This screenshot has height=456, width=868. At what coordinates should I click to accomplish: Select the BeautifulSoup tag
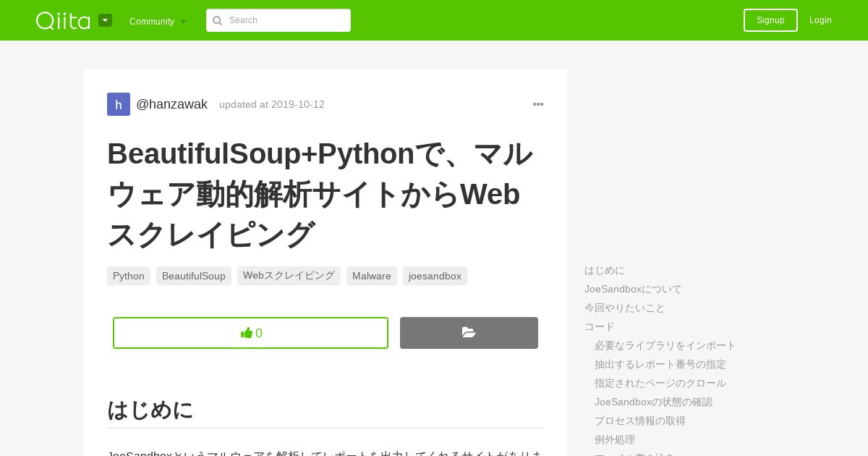click(x=194, y=276)
